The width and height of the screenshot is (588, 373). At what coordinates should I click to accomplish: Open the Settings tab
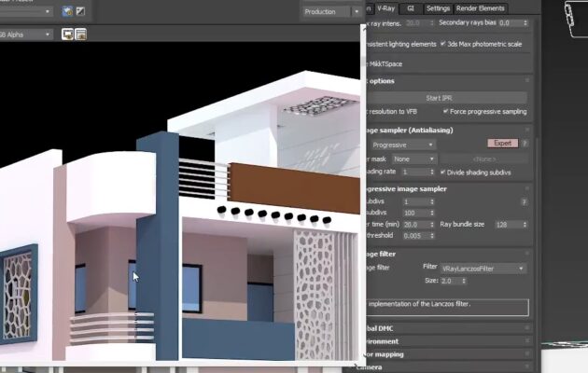(437, 7)
